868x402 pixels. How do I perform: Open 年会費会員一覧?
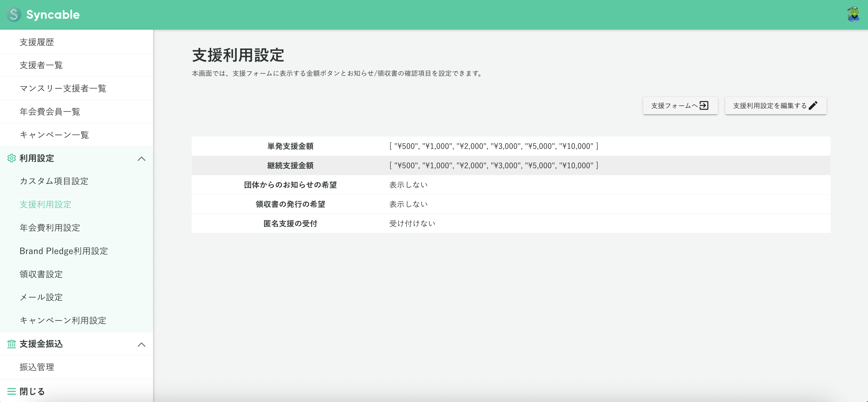[50, 112]
